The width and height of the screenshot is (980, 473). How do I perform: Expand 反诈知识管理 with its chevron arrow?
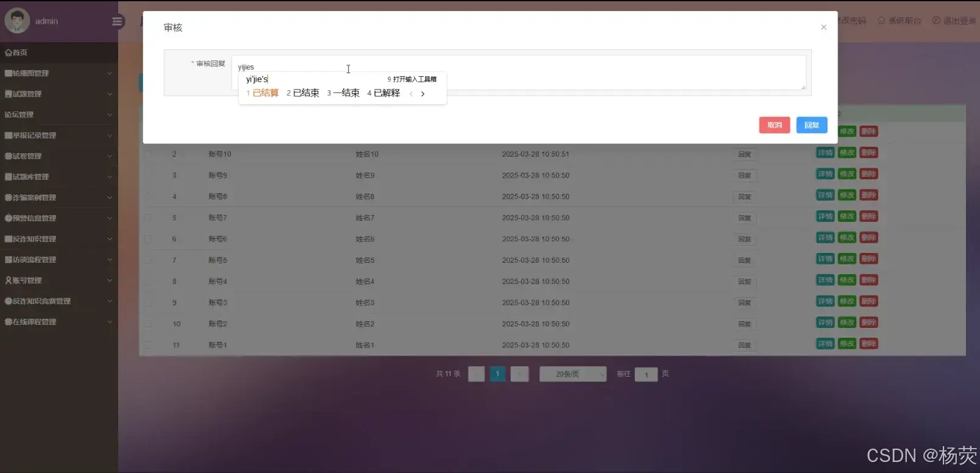[x=110, y=239]
